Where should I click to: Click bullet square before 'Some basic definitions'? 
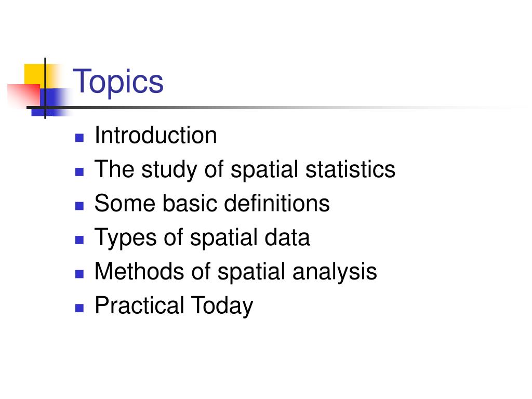click(79, 206)
